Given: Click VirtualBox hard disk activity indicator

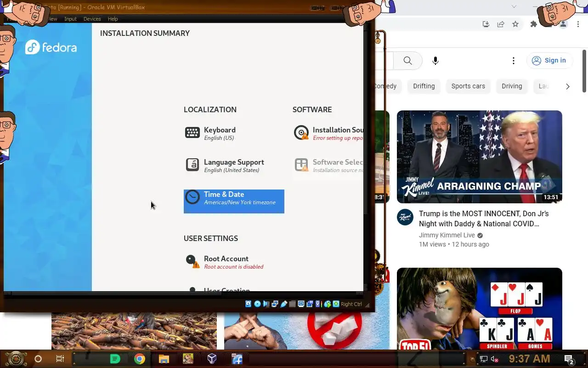Looking at the screenshot, I should click(x=248, y=304).
